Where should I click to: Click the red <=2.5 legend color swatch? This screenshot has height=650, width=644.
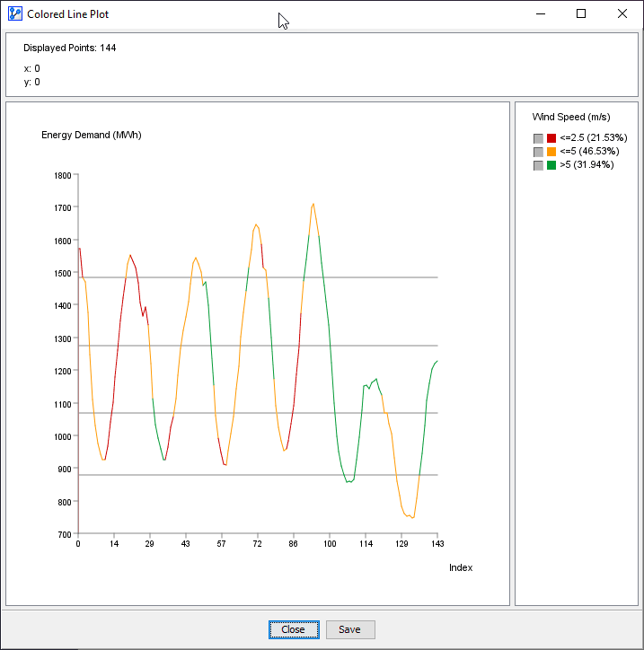tap(551, 138)
